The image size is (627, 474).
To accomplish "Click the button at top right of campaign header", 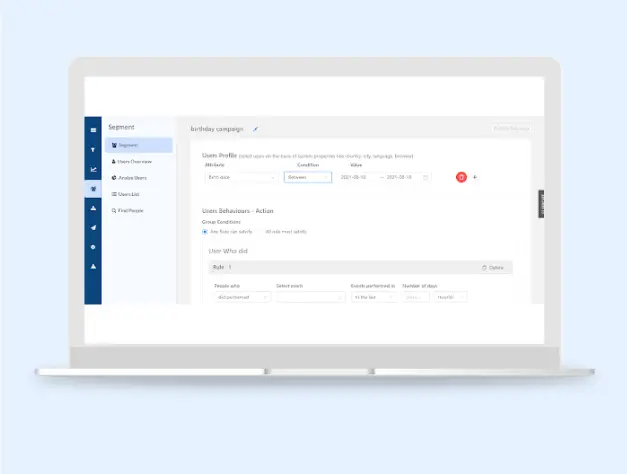I will (x=511, y=129).
